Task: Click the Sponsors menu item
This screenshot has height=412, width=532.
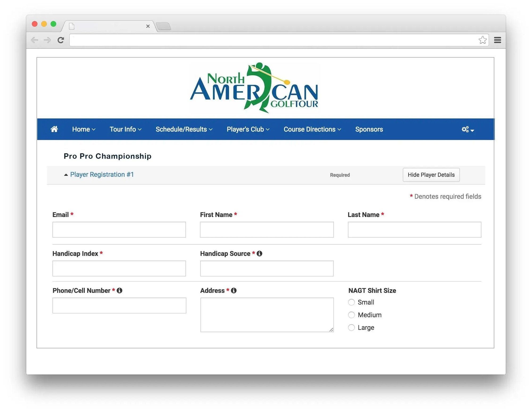Action: pos(369,129)
